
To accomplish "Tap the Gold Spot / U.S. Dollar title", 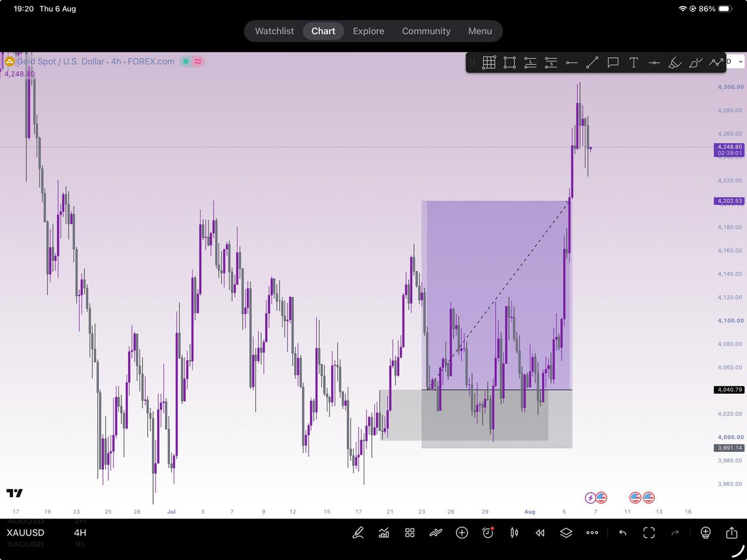I will point(60,62).
